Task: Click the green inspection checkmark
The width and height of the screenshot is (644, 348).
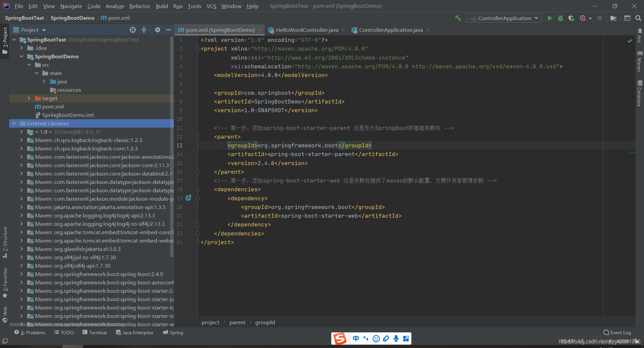Action: tap(630, 41)
